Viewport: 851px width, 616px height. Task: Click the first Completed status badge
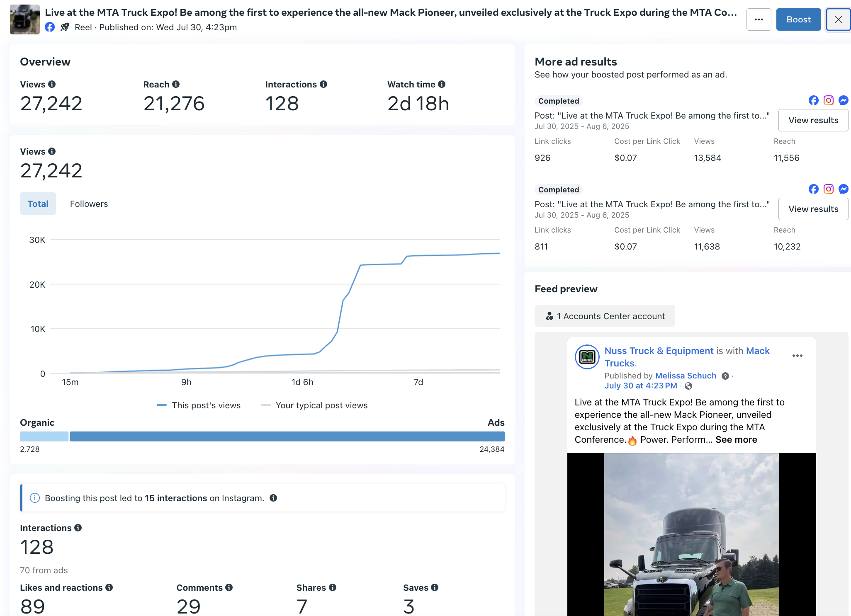[x=558, y=101]
